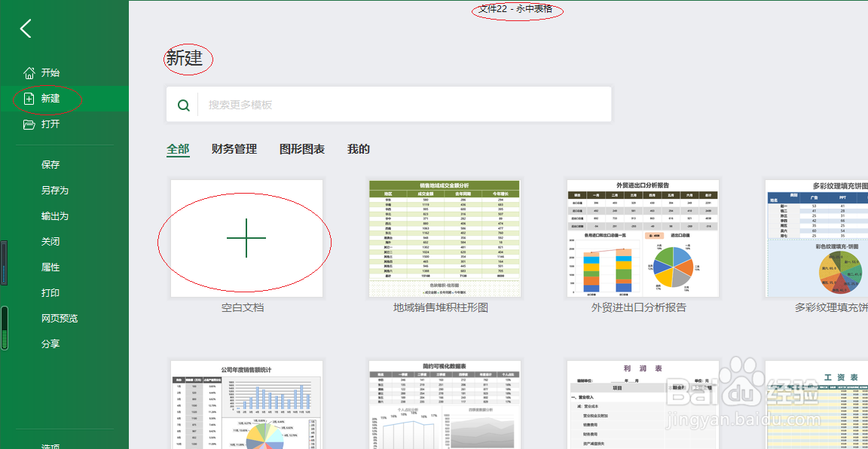Viewport: 868px width, 449px height.
Task: Click the 外贸进出口分析报告 caption
Action: (x=639, y=308)
